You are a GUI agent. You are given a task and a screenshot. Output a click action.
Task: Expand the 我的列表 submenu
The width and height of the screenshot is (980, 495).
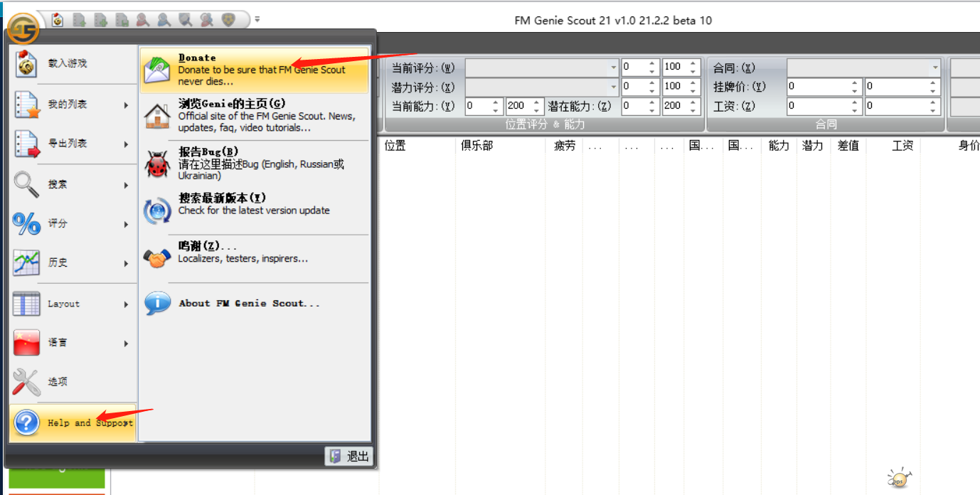(71, 105)
